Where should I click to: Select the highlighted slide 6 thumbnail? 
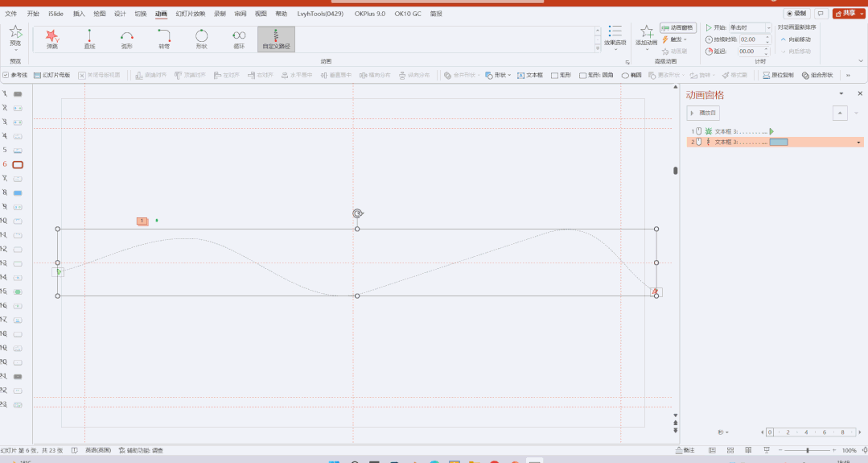click(18, 164)
